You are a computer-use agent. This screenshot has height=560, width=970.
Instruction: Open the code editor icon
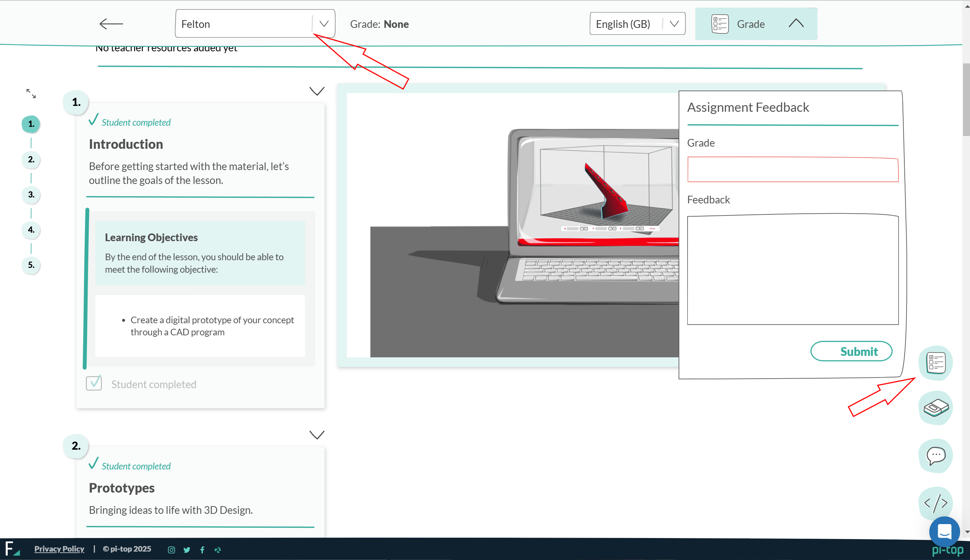coord(936,503)
